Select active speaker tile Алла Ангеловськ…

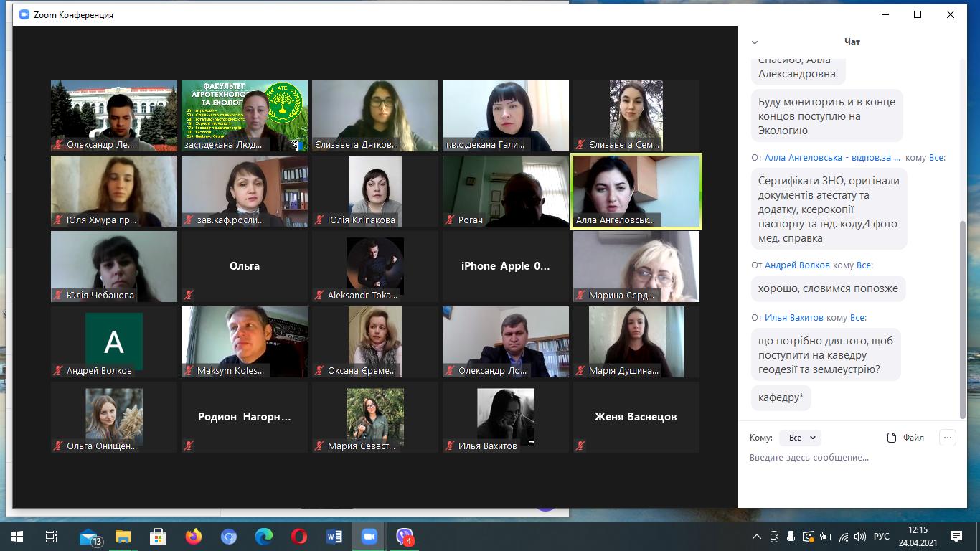coord(636,191)
